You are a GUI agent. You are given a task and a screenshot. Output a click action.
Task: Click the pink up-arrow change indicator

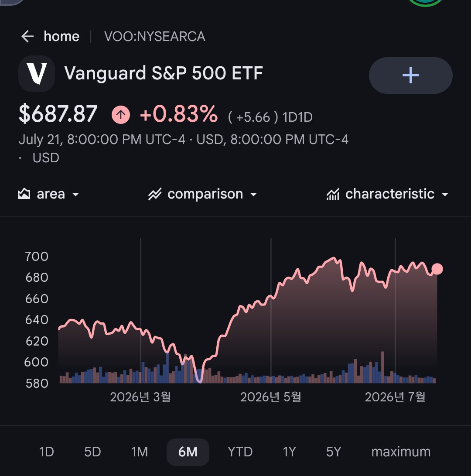[121, 114]
